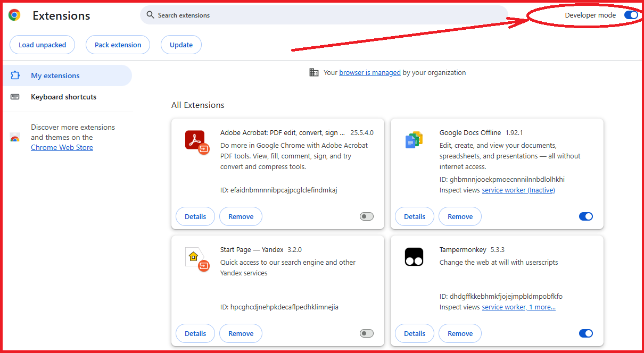The width and height of the screenshot is (644, 353).
Task: Click the puzzle icon beside My extensions
Action: coord(15,75)
